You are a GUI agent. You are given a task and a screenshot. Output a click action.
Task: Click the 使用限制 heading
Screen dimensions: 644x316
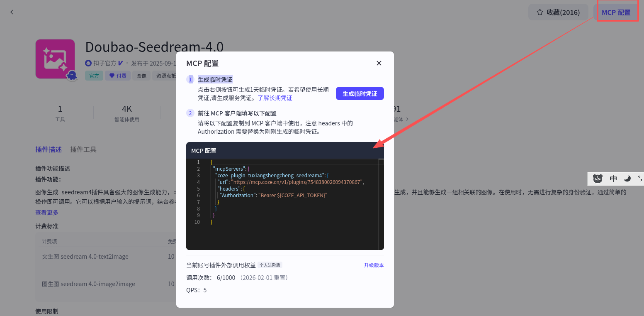pyautogui.click(x=47, y=311)
